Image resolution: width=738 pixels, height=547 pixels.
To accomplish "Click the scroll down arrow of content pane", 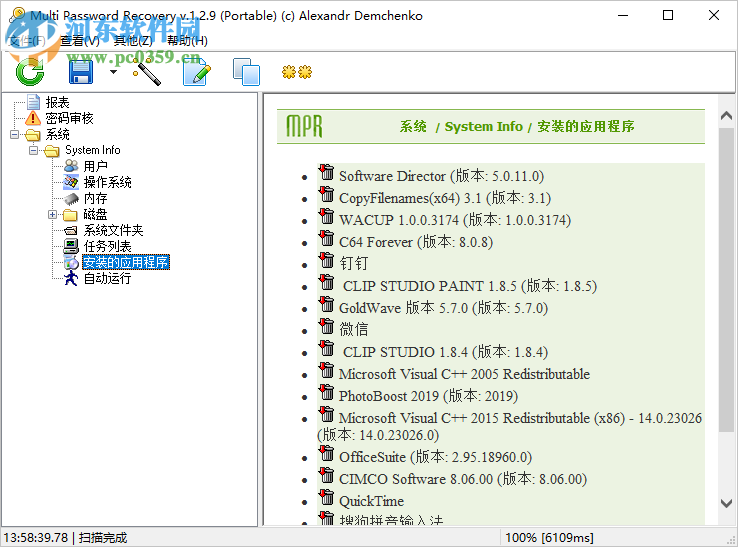I will [726, 503].
